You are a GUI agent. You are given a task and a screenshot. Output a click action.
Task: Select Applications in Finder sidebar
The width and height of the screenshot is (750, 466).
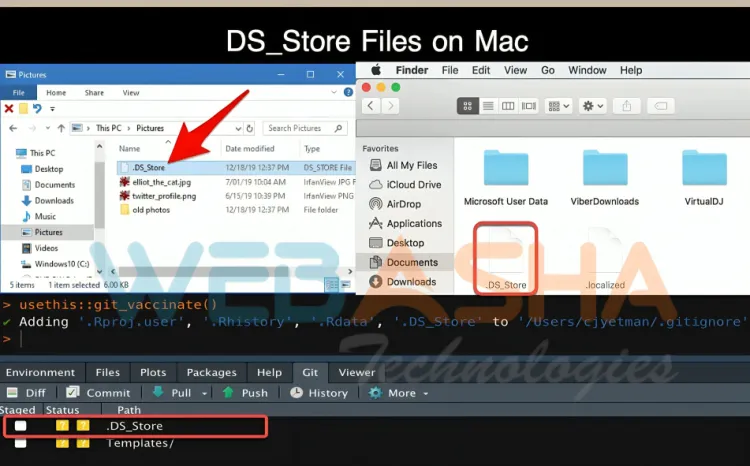[406, 223]
